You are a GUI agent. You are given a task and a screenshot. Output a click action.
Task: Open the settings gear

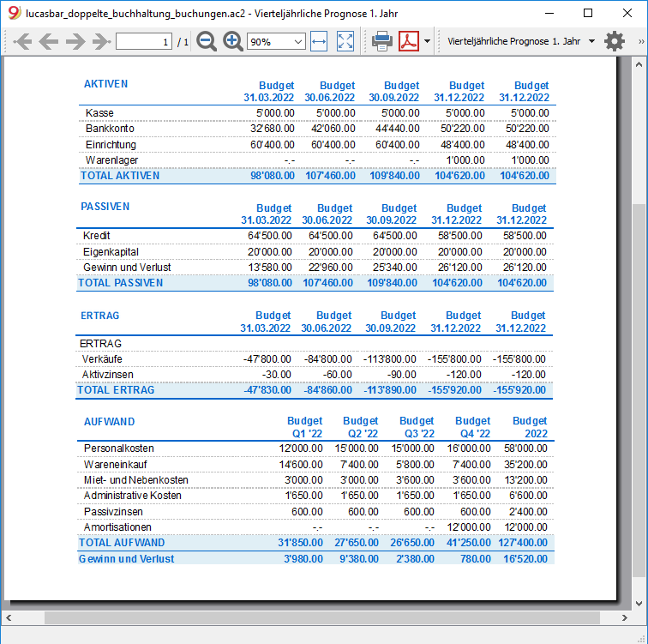pyautogui.click(x=615, y=41)
